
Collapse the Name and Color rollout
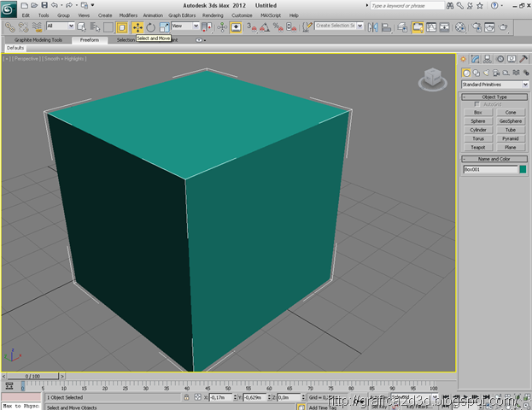pyautogui.click(x=494, y=159)
